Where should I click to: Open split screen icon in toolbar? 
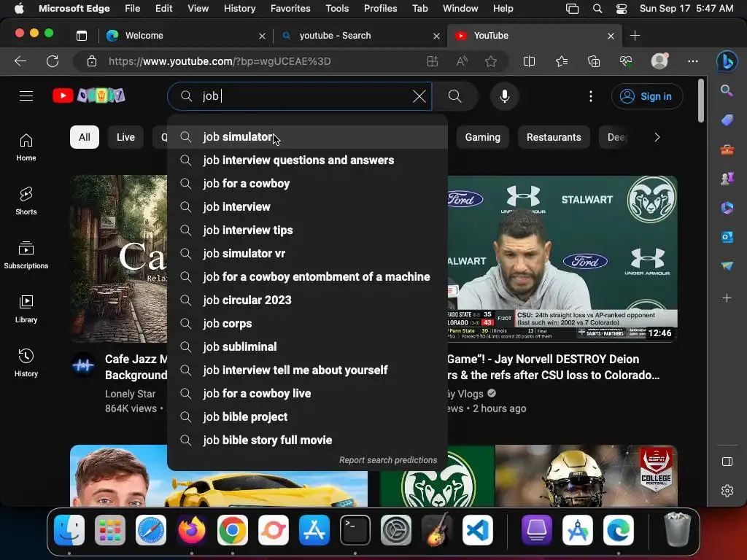click(530, 61)
